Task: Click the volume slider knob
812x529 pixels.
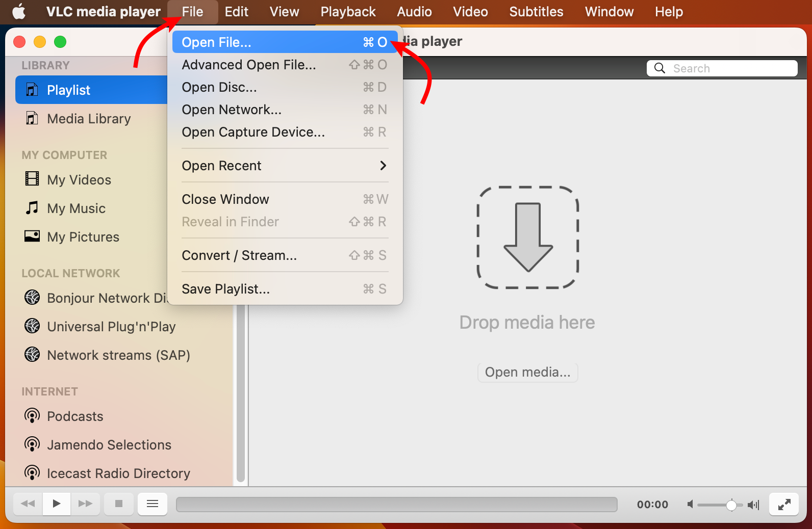Action: point(731,505)
